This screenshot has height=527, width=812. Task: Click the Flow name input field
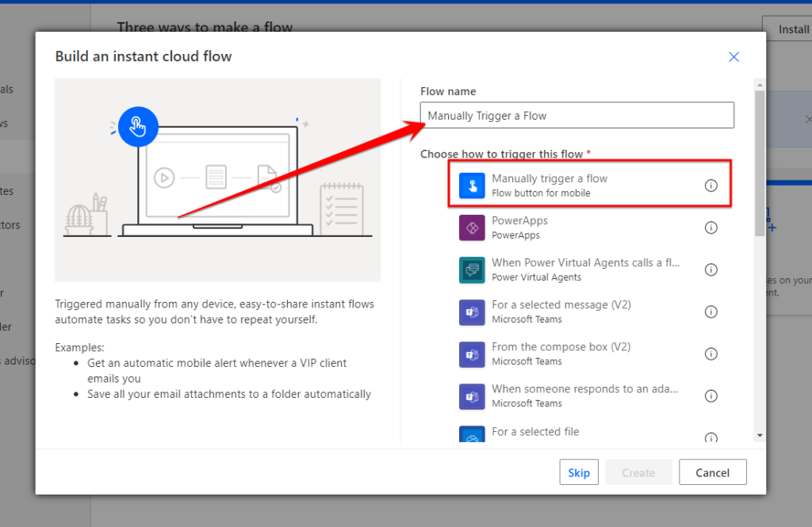pos(577,116)
